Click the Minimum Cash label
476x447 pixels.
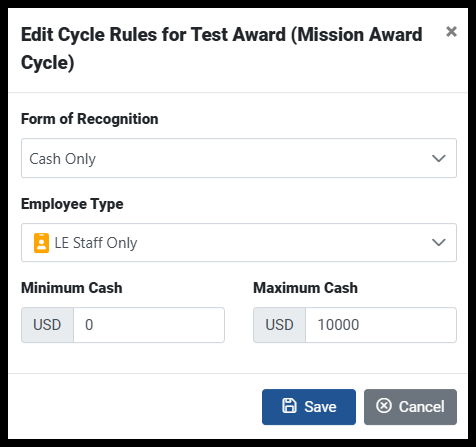coord(72,288)
